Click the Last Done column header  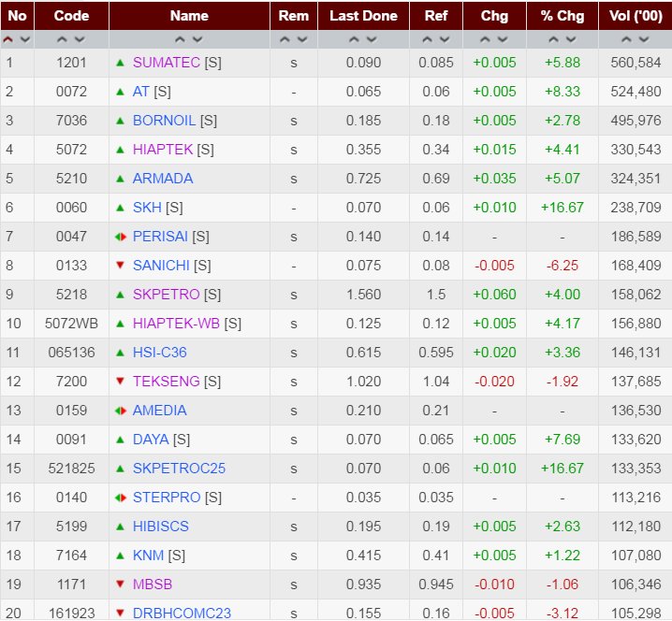363,16
